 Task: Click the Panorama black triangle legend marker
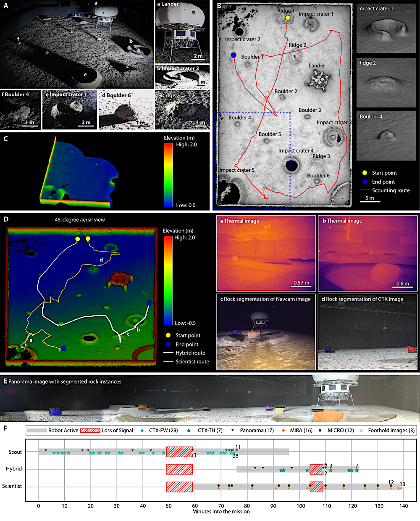coord(232,430)
